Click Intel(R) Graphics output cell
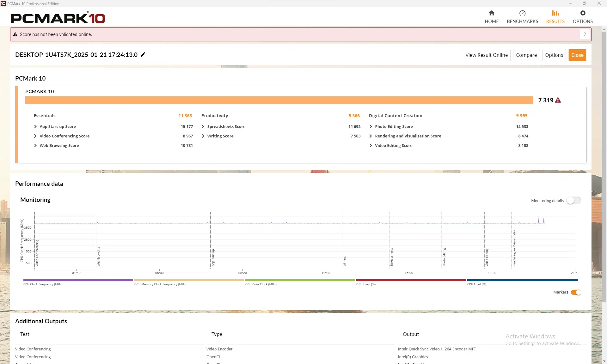The image size is (607, 364). pyautogui.click(x=413, y=357)
